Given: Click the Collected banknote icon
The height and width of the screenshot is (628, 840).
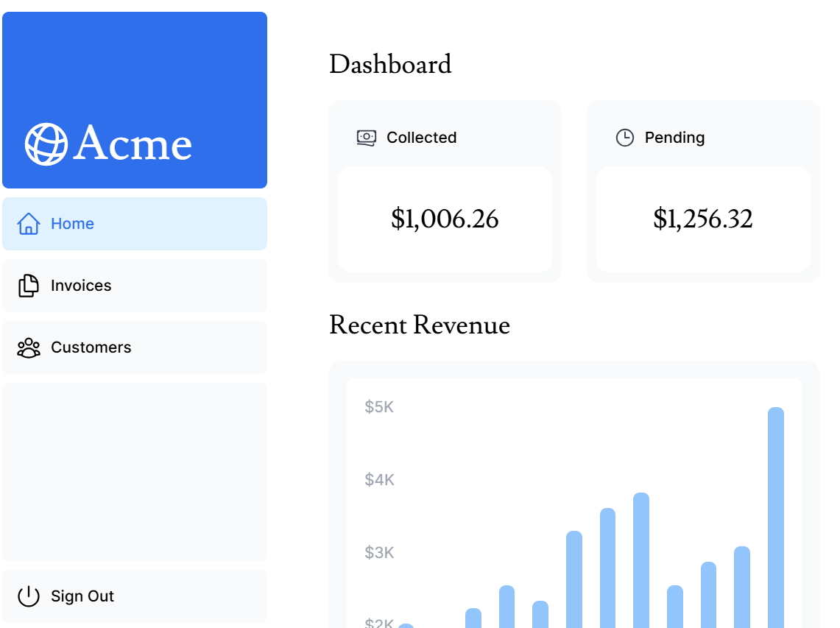Looking at the screenshot, I should [x=367, y=138].
